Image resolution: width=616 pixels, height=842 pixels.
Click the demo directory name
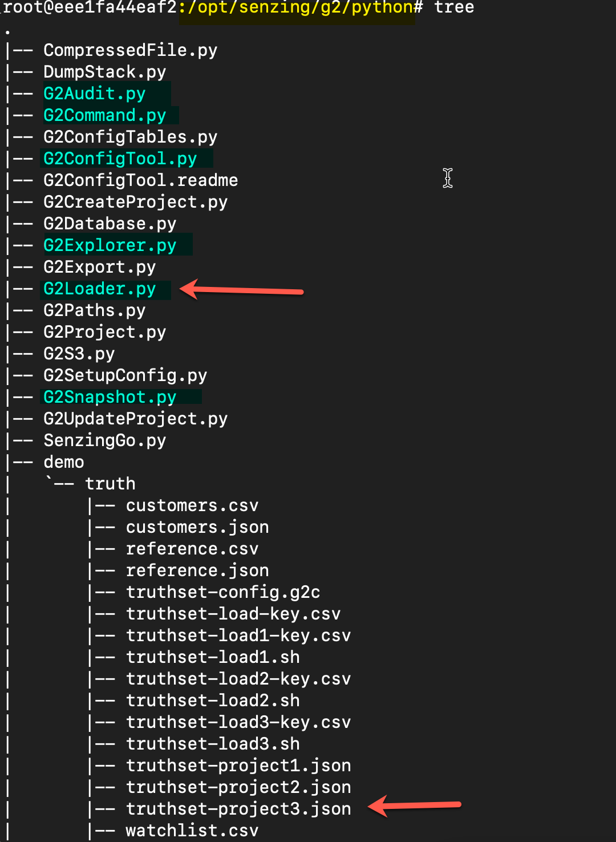[x=63, y=462]
